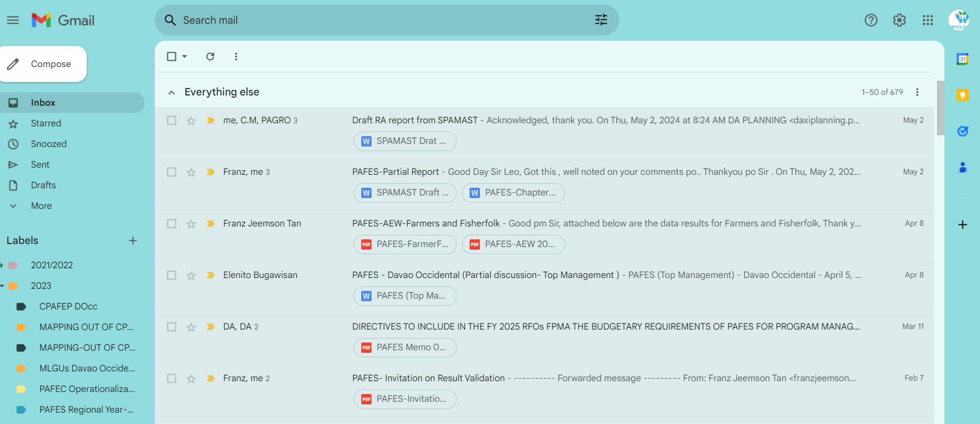
Task: Open the select-all dropdown arrow
Action: pos(185,56)
